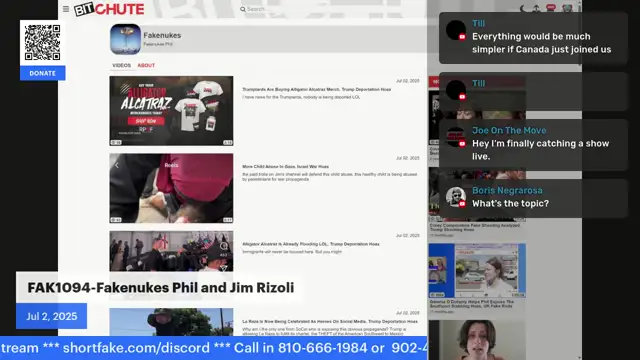This screenshot has width=640, height=360.
Task: Click Till's avatar beside the Canada message
Action: [456, 30]
